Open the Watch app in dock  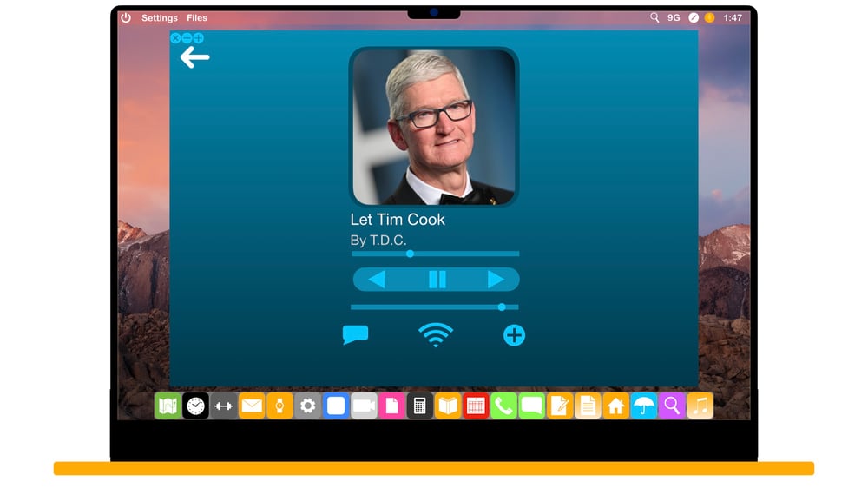(279, 406)
